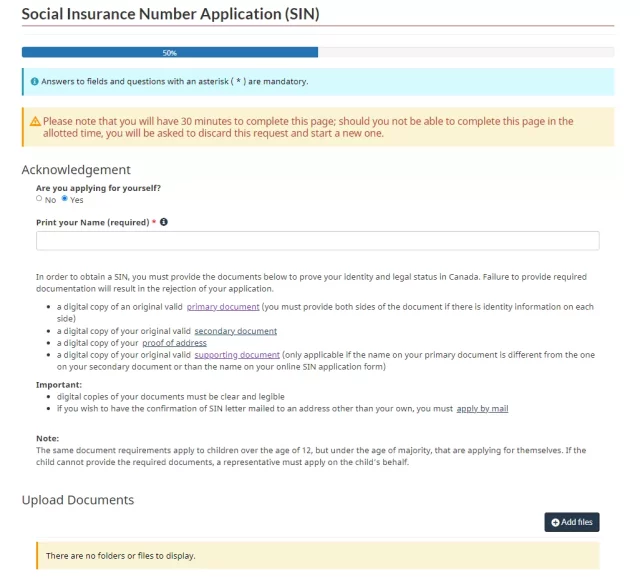Open the help icon beside Print your Name

point(164,222)
